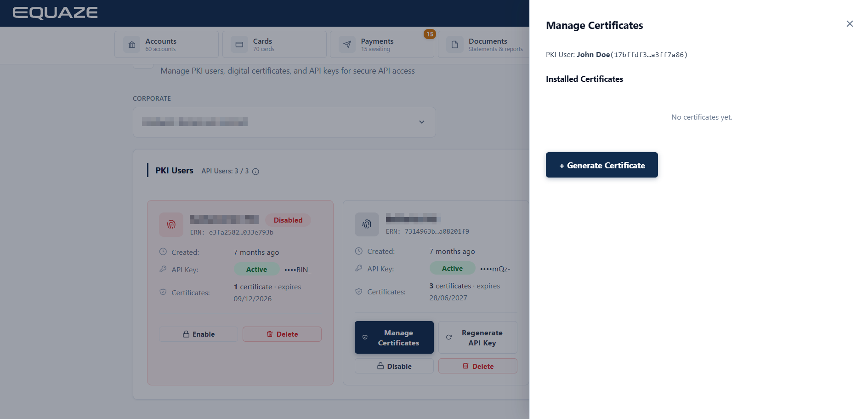Click the lock icon in the Enable button
Viewport: 868px width, 419px height.
186,334
